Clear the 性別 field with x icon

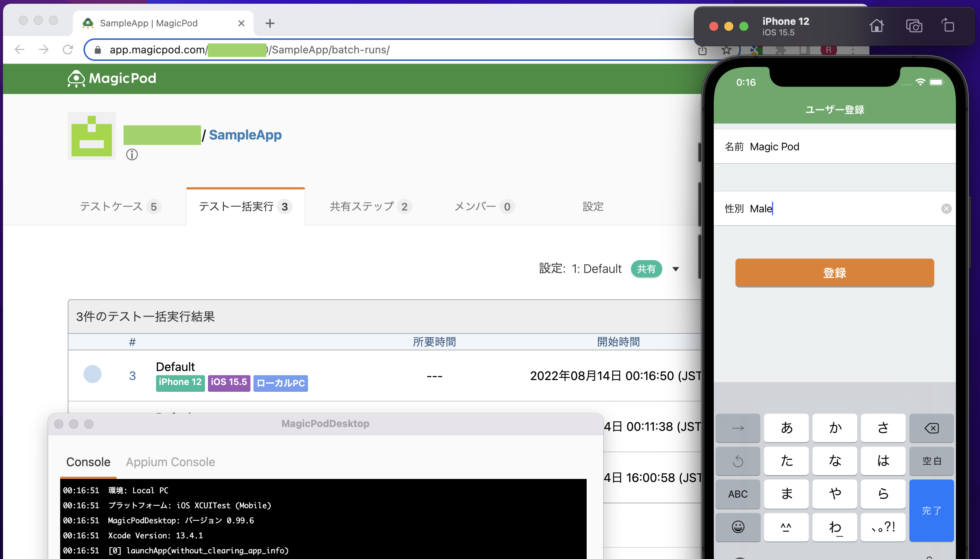click(946, 209)
